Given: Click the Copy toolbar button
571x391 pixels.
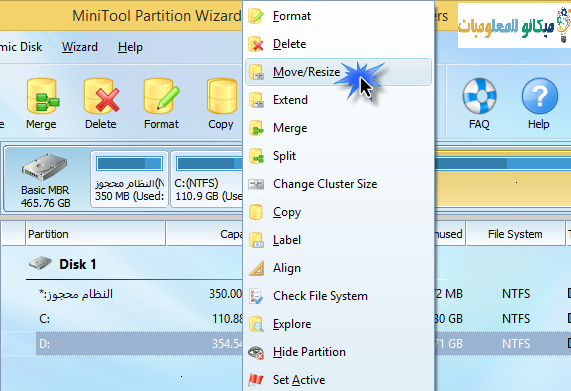Looking at the screenshot, I should pyautogui.click(x=221, y=104).
